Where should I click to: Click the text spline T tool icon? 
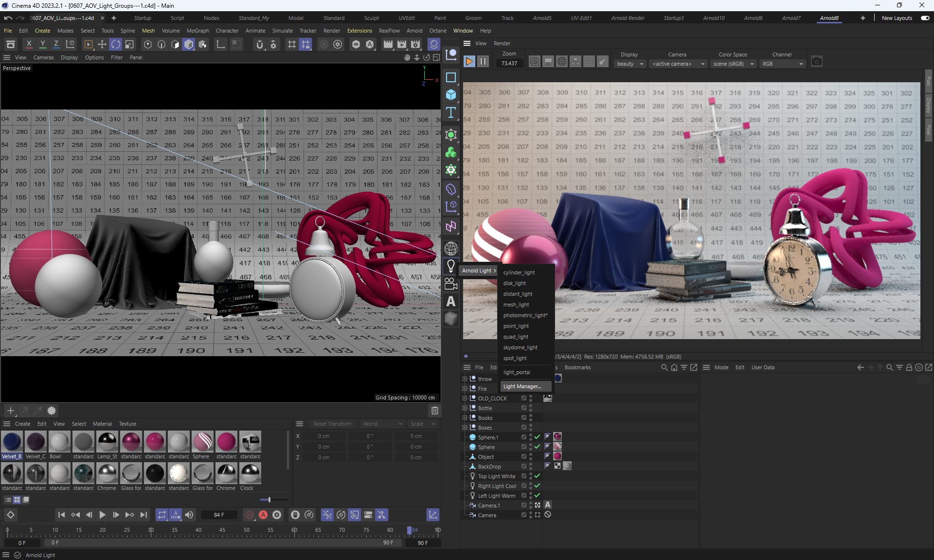(x=451, y=113)
